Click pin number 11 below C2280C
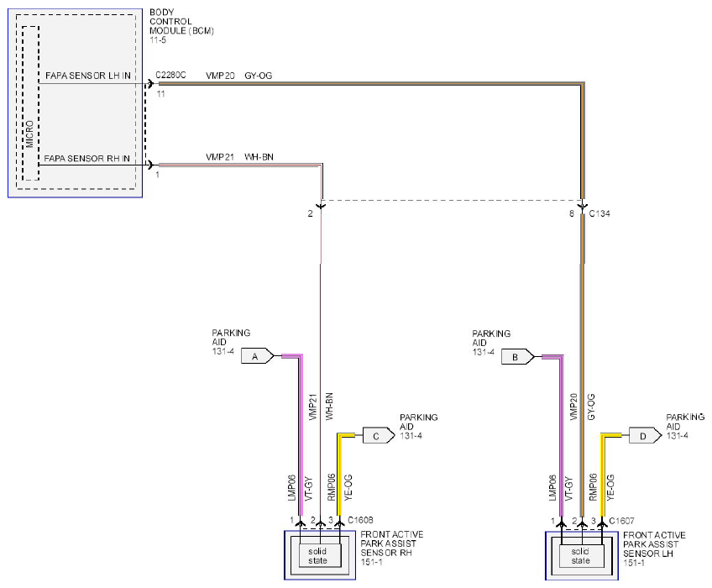Screen dimensions: 712x588 [160, 94]
